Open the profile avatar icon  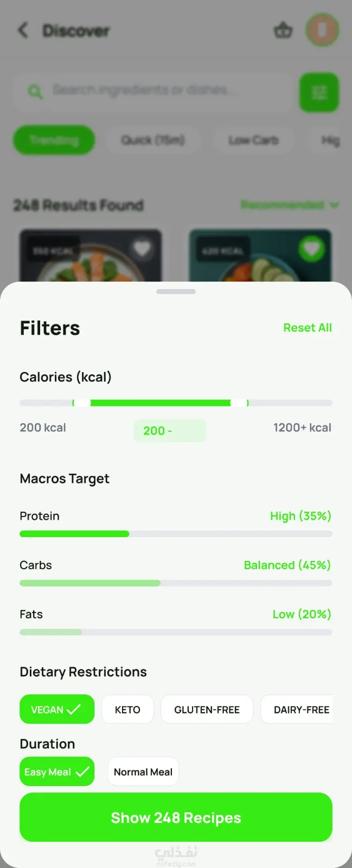point(322,30)
